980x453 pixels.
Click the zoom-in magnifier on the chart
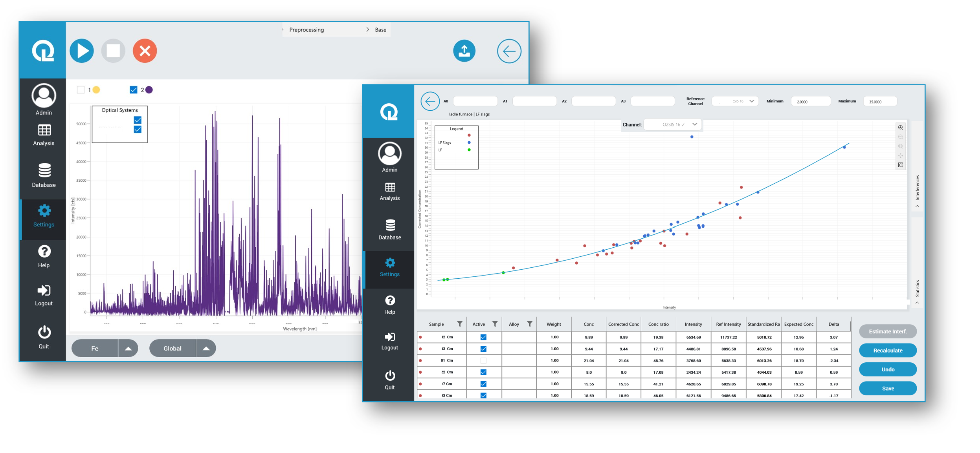tap(900, 128)
